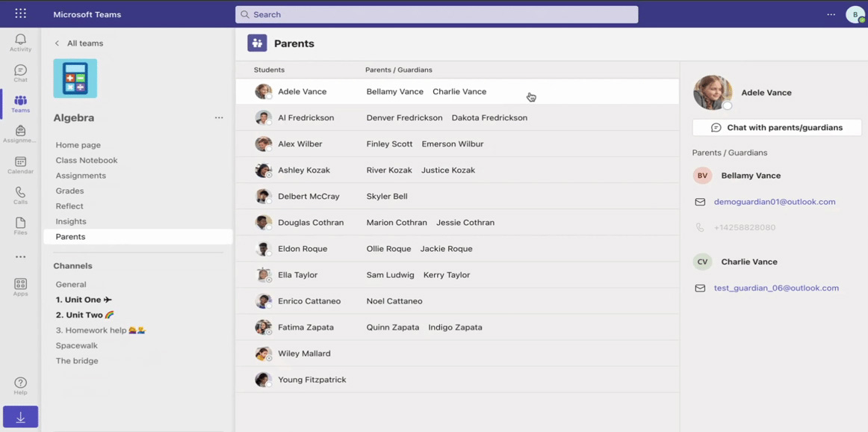Viewport: 868px width, 432px height.
Task: Open the Algebra team calculator picture
Action: (x=75, y=78)
